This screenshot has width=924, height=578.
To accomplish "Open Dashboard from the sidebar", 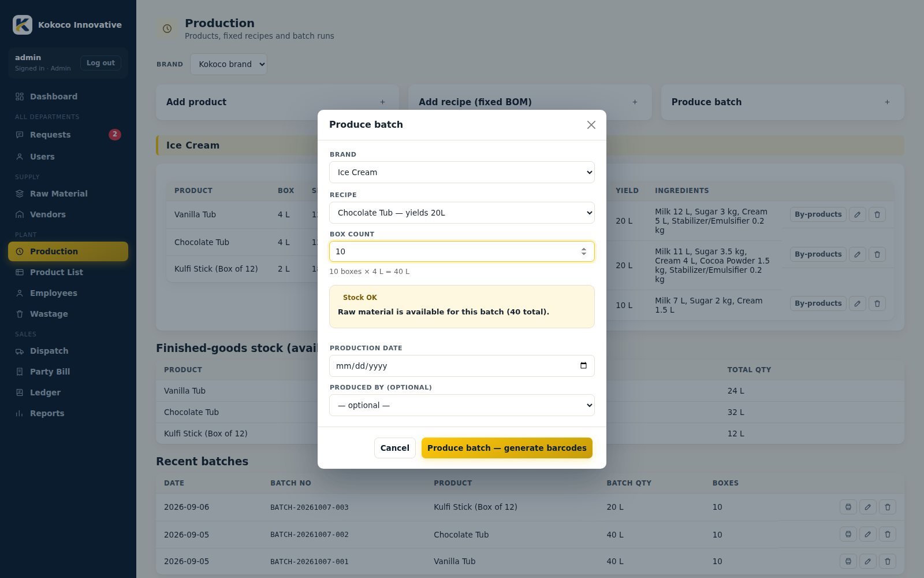I will coord(68,97).
